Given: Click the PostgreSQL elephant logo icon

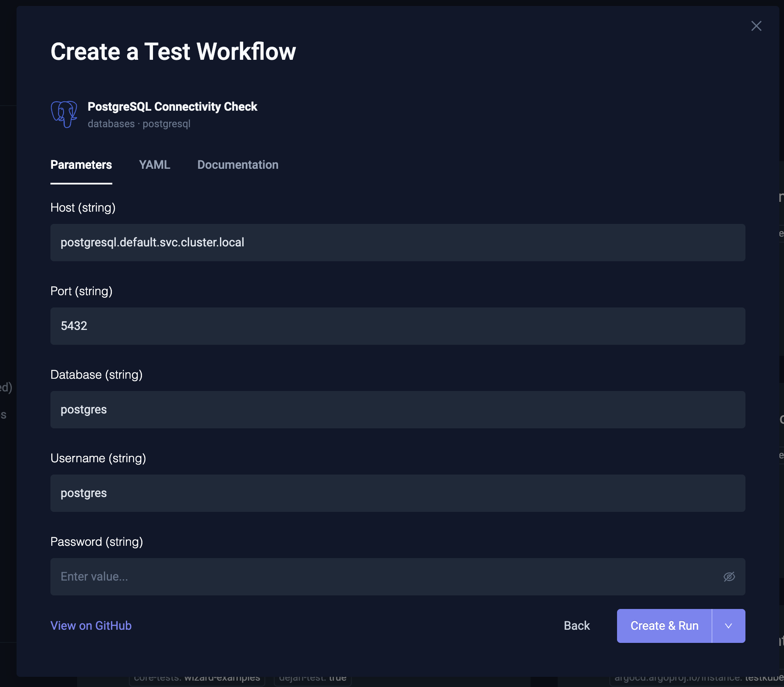Looking at the screenshot, I should [64, 114].
